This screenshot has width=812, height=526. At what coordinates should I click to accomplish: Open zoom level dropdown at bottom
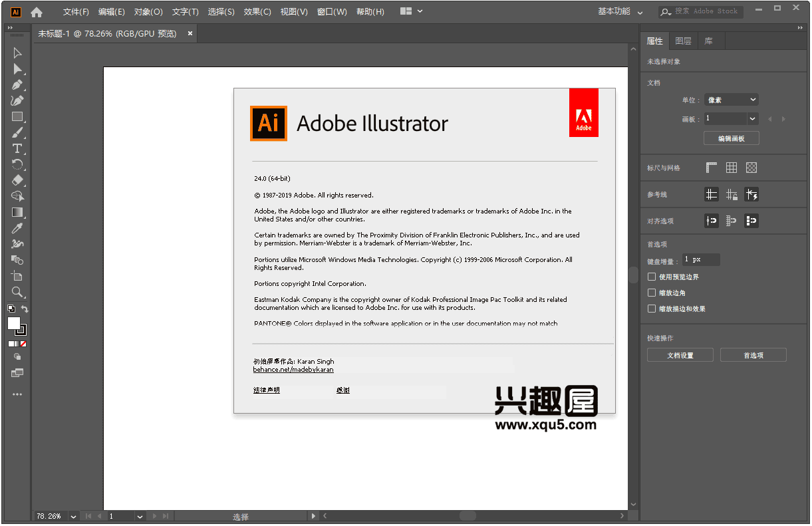tap(73, 516)
